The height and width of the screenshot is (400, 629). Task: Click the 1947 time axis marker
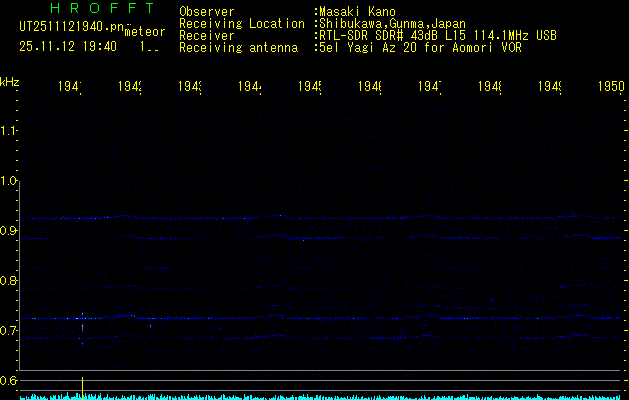431,88
